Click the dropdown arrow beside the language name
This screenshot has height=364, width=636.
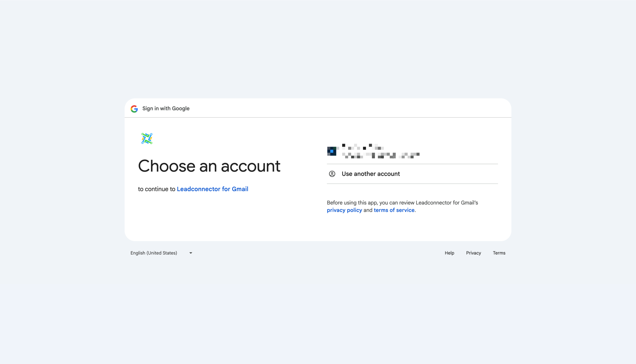click(190, 253)
